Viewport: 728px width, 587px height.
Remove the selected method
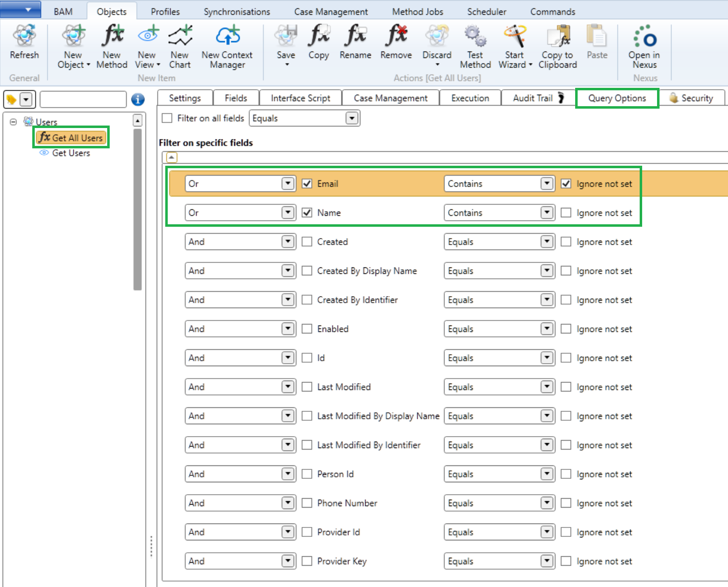click(x=396, y=35)
